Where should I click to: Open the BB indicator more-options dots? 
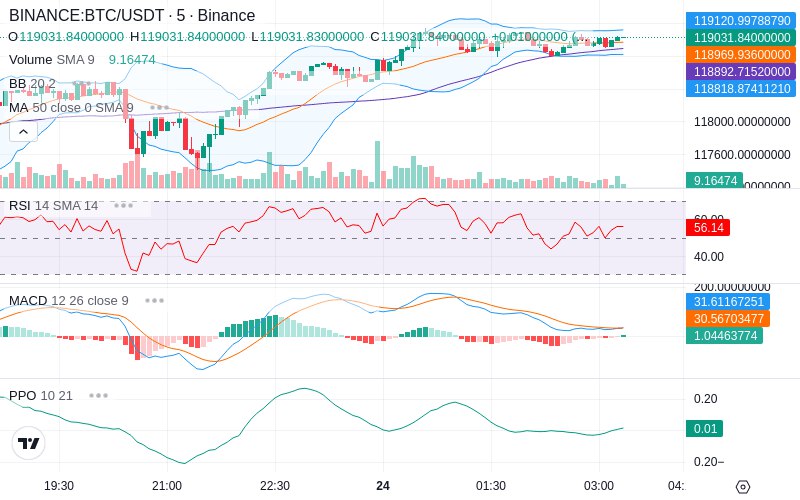[x=80, y=83]
